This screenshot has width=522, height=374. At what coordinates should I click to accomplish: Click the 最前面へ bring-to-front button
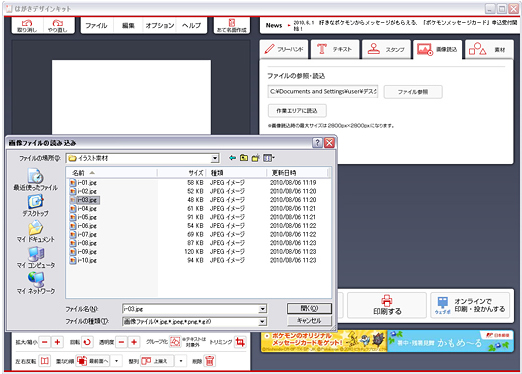[93, 361]
